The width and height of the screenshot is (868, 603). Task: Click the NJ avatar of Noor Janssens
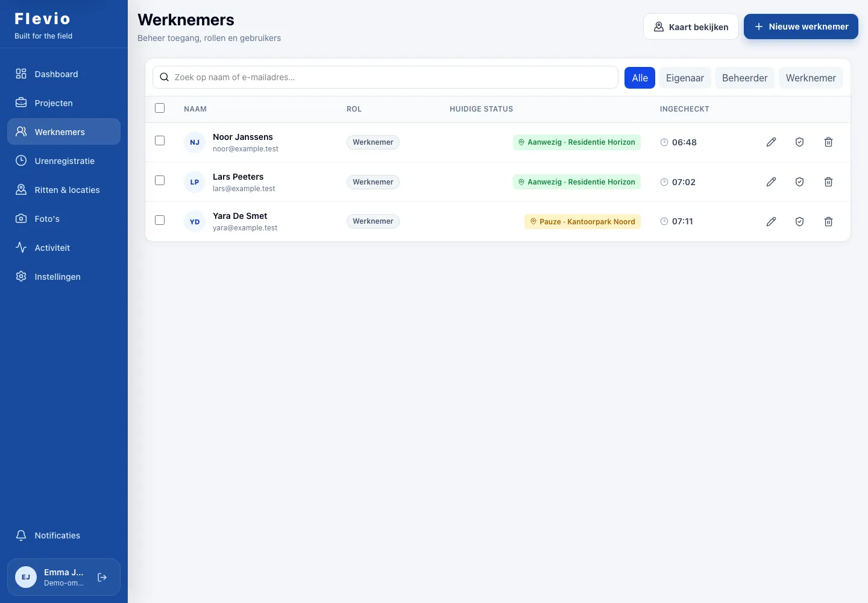click(x=195, y=142)
